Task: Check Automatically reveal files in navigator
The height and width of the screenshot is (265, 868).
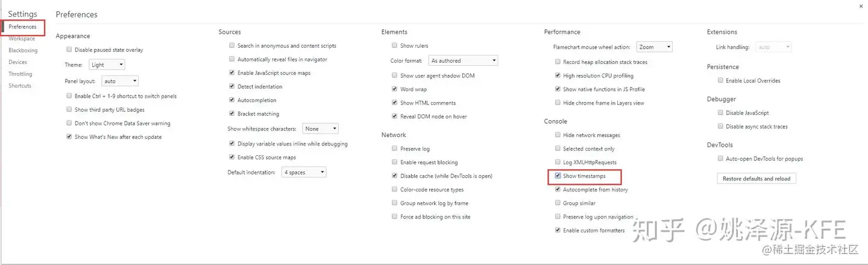Action: [x=232, y=59]
